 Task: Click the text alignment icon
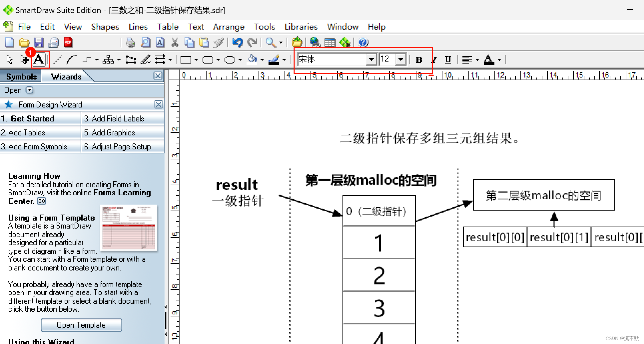(x=467, y=60)
